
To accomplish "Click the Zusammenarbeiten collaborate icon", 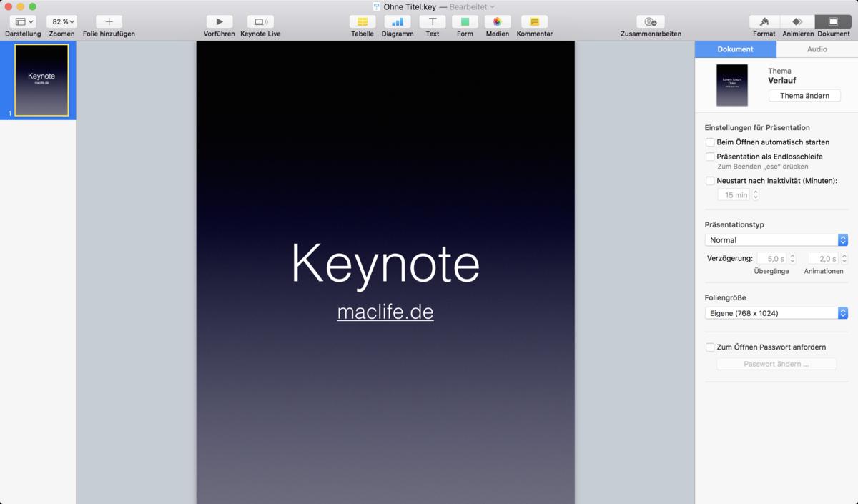I will [651, 22].
